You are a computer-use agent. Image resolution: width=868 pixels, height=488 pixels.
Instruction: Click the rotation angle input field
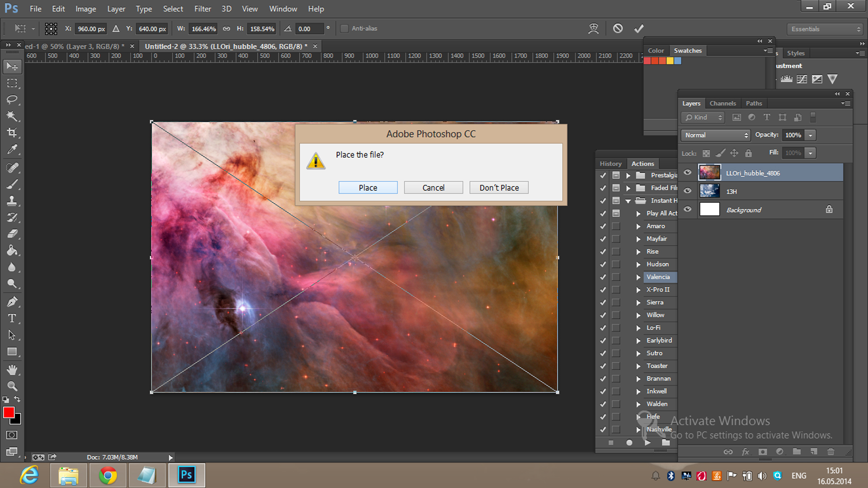point(309,28)
